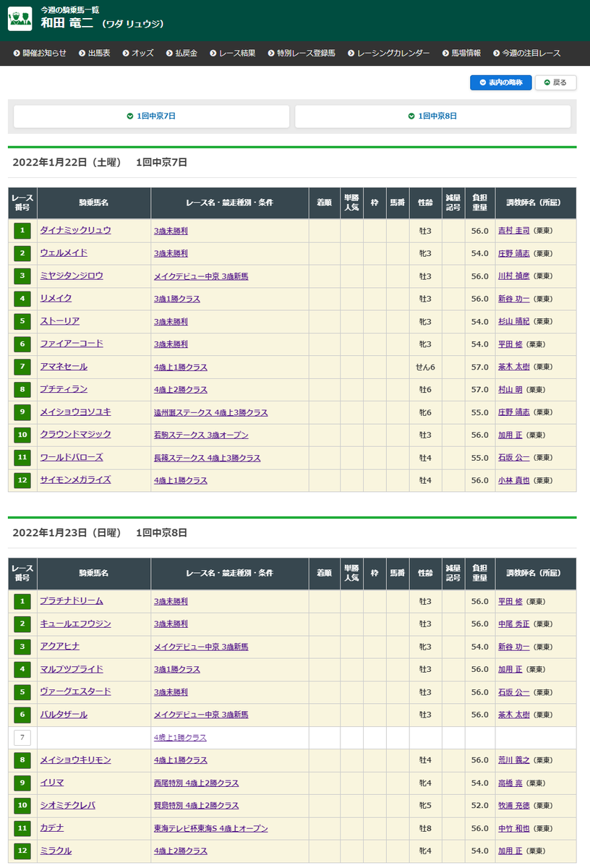
Task: Click the race 9 badge beside イリマ
Action: click(22, 783)
